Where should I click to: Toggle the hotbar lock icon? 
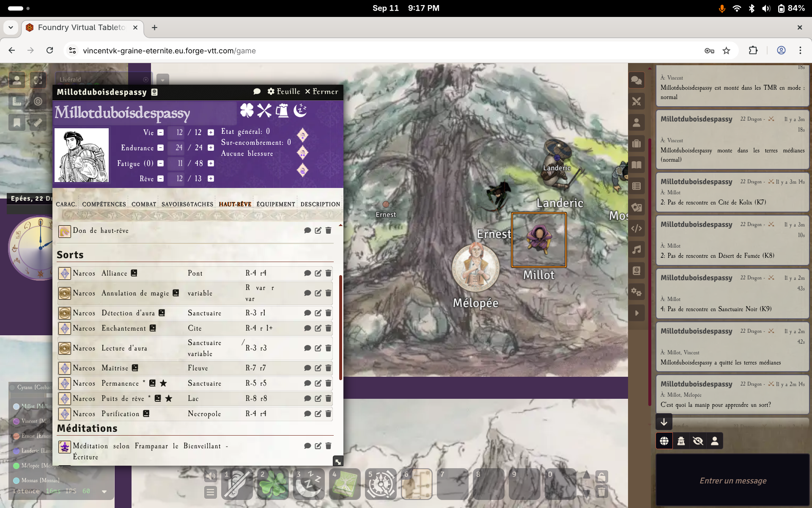pyautogui.click(x=601, y=477)
